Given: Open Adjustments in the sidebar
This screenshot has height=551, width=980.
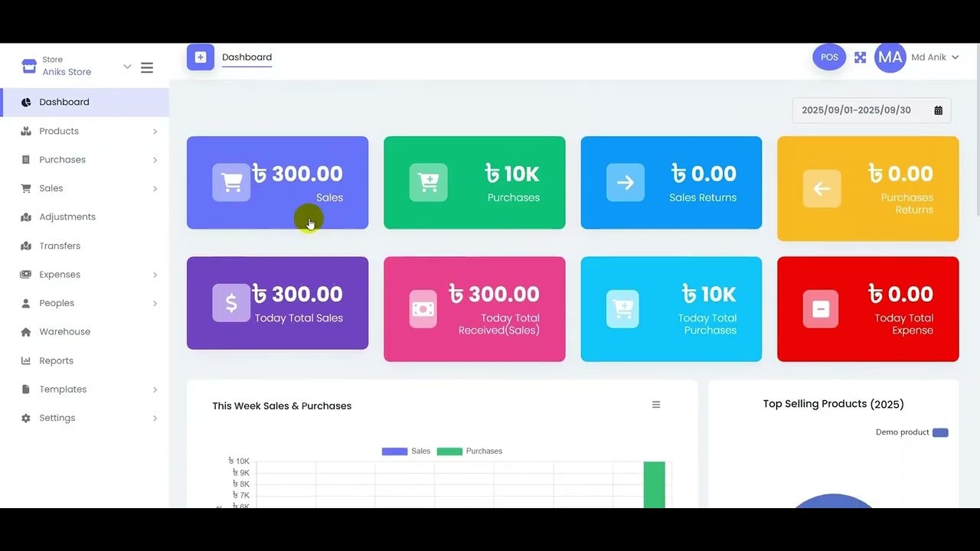Looking at the screenshot, I should (x=84, y=217).
